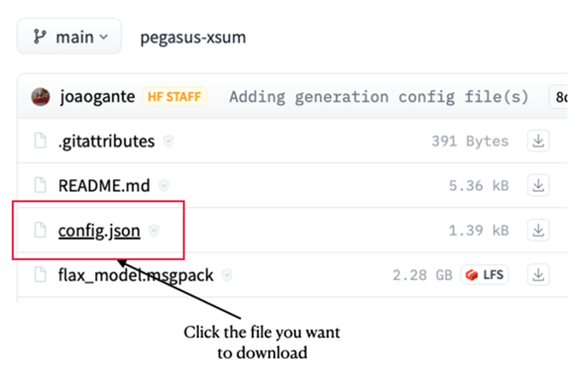This screenshot has height=377, width=588.
Task: Open the README.md file
Action: [x=104, y=186]
